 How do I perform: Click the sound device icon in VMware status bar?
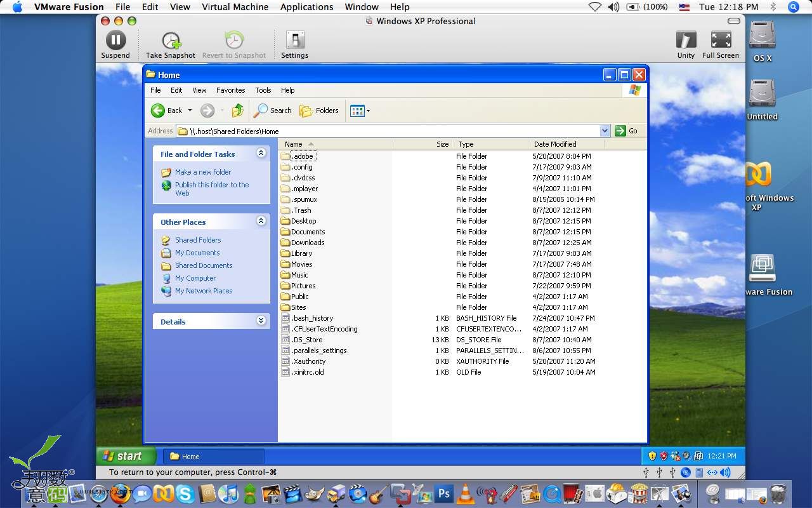click(725, 472)
